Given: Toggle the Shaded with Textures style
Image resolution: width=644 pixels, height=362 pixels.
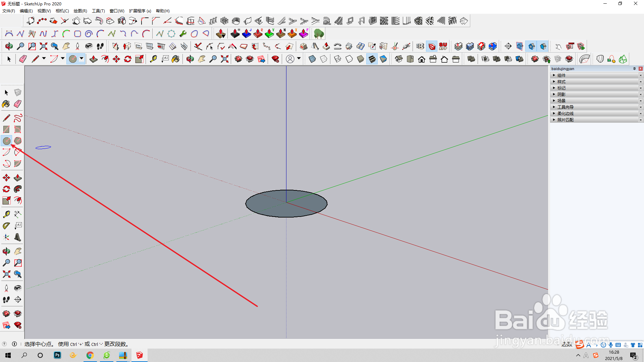Looking at the screenshot, I should [x=372, y=59].
